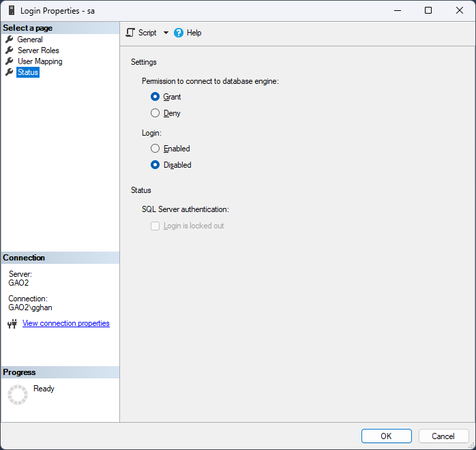Click the Connection section header
476x450 pixels.
click(60, 258)
